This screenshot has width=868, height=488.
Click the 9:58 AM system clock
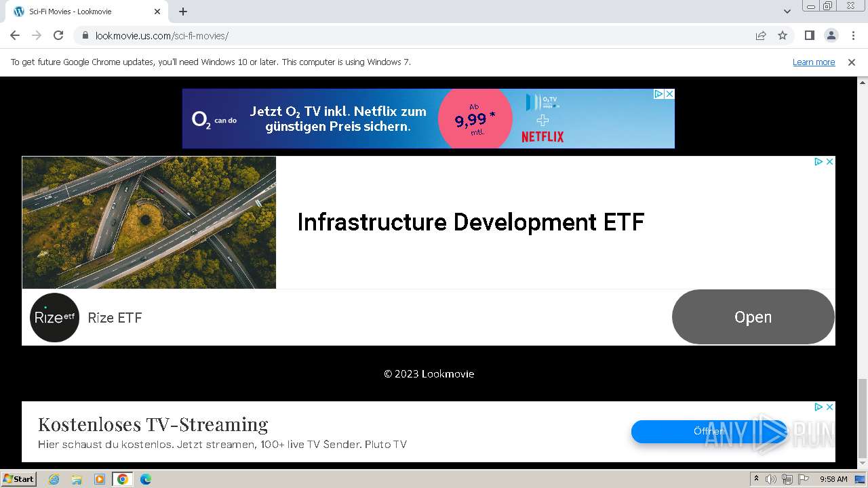pyautogui.click(x=833, y=479)
